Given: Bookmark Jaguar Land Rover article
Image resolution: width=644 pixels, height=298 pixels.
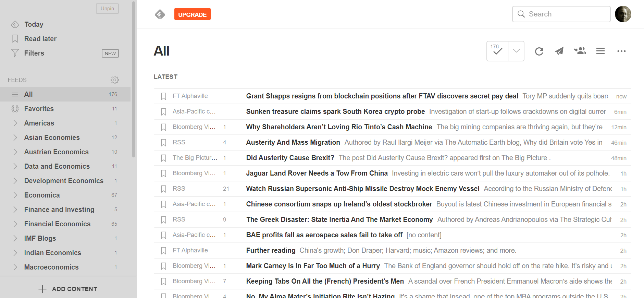Looking at the screenshot, I should point(164,174).
